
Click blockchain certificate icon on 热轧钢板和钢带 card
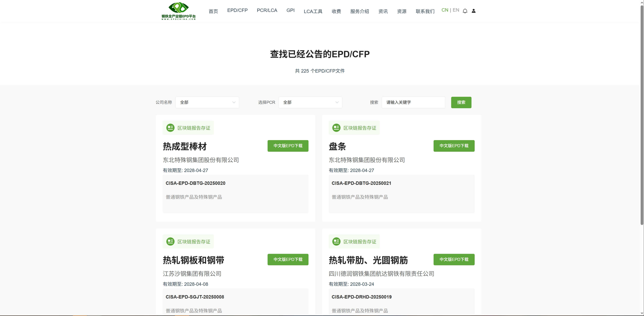[x=170, y=242]
